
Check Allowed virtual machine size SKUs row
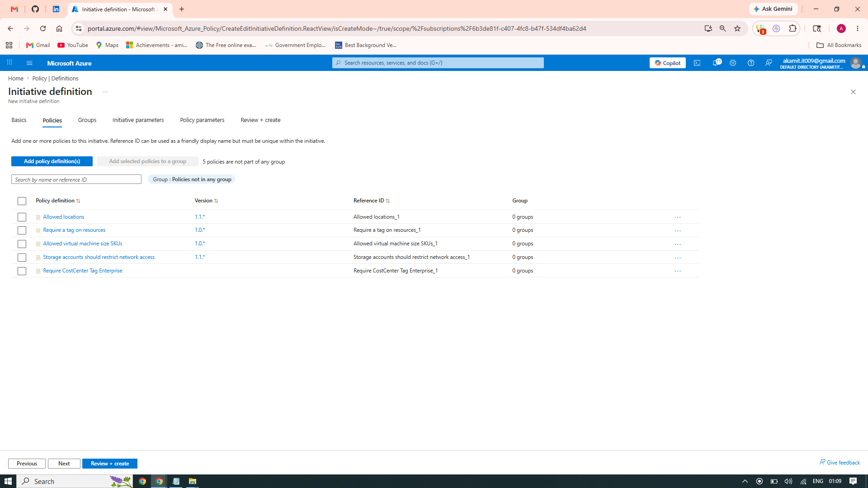tap(22, 244)
